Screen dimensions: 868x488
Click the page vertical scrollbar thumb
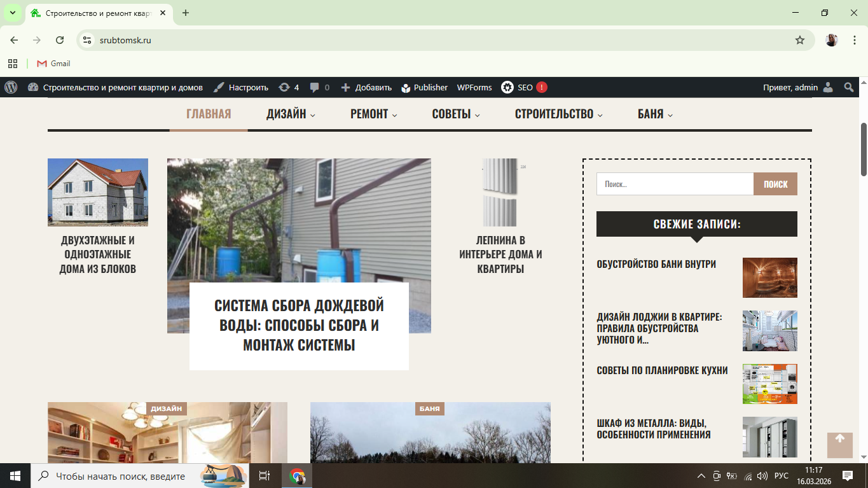864,150
